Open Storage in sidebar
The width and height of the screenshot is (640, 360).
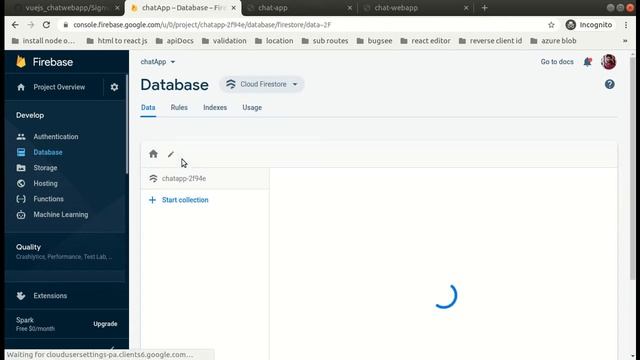click(x=45, y=168)
